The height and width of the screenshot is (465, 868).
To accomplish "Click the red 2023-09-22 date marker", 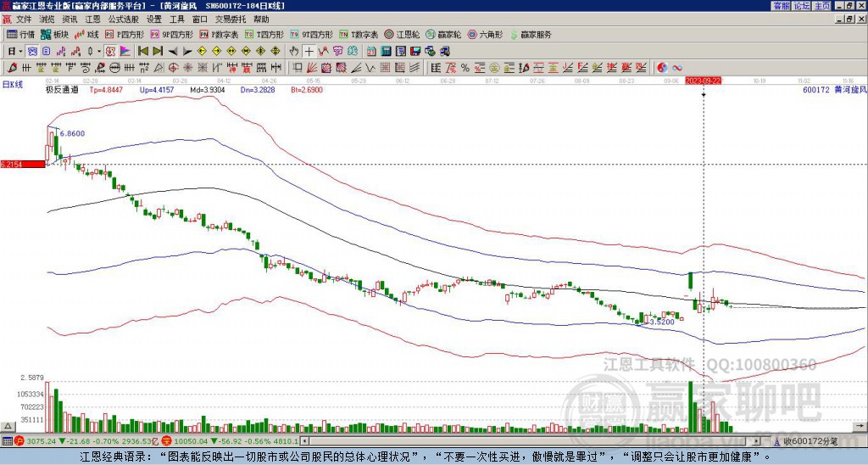I will pyautogui.click(x=703, y=81).
